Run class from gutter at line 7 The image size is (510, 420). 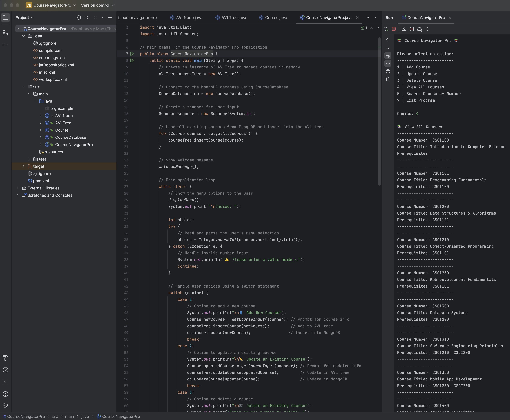(x=132, y=54)
